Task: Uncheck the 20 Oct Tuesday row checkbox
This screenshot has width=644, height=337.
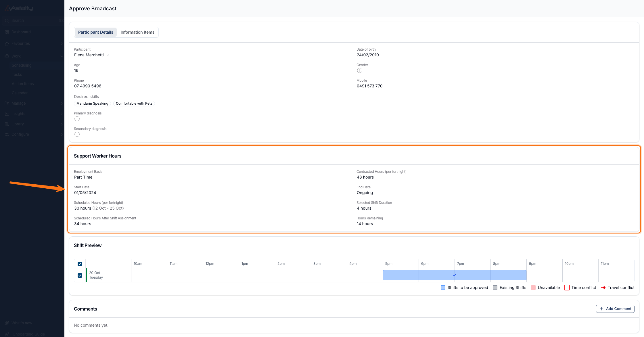Action: [x=80, y=275]
